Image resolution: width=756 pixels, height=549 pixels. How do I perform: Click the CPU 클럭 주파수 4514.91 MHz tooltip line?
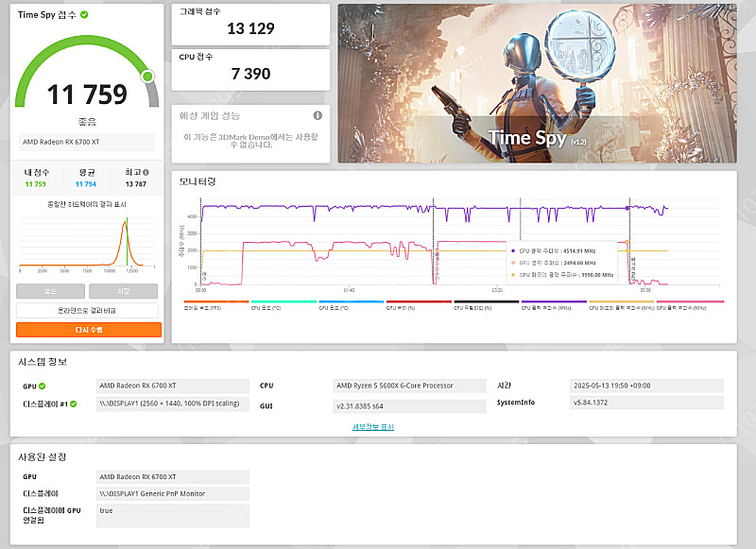(553, 250)
